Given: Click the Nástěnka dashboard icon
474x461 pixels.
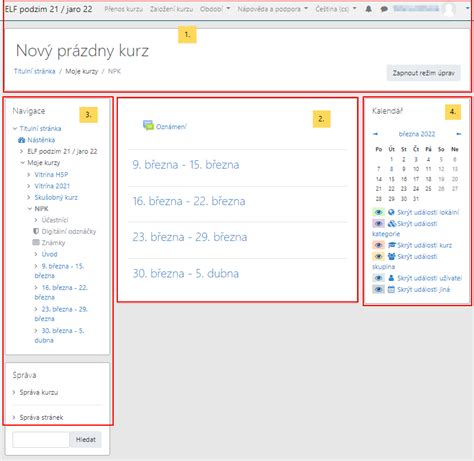Looking at the screenshot, I should pos(21,140).
